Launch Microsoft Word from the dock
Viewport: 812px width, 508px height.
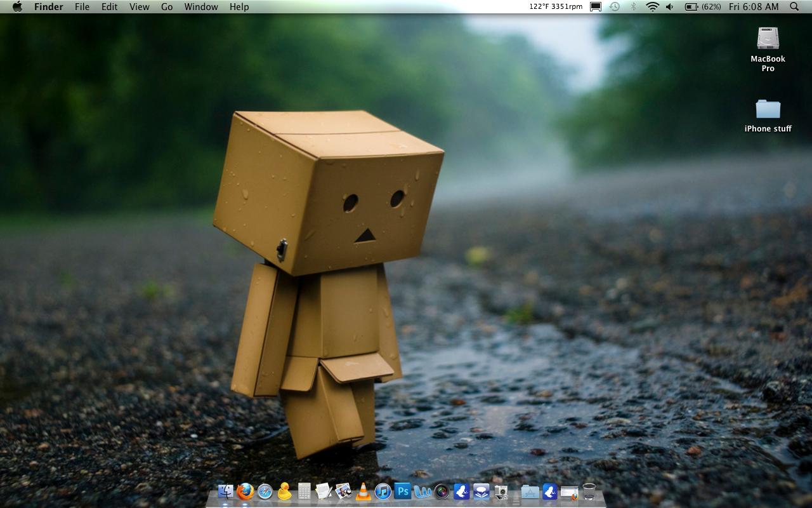click(422, 491)
